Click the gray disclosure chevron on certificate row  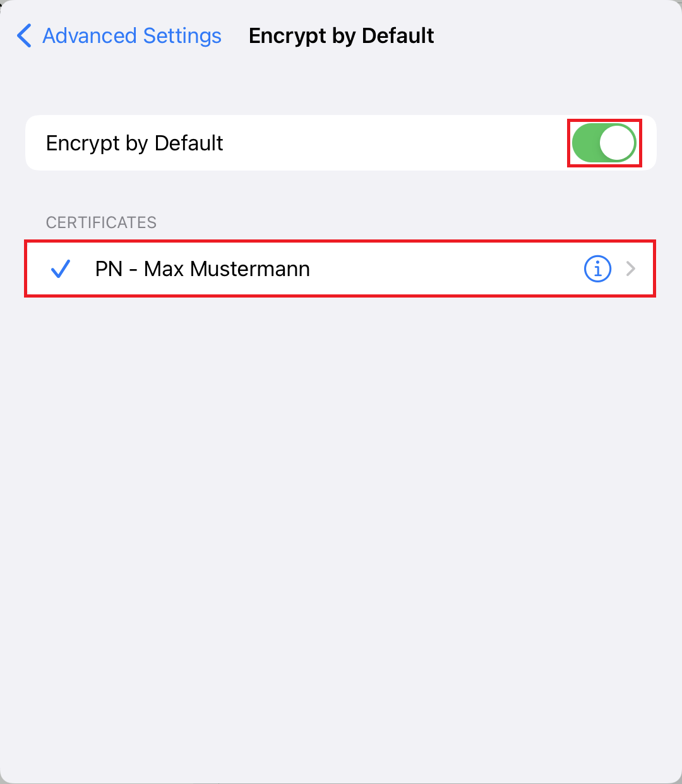(630, 269)
